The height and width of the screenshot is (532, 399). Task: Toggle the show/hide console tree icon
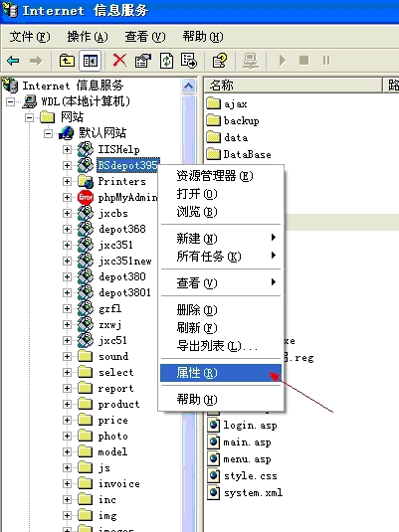click(90, 61)
